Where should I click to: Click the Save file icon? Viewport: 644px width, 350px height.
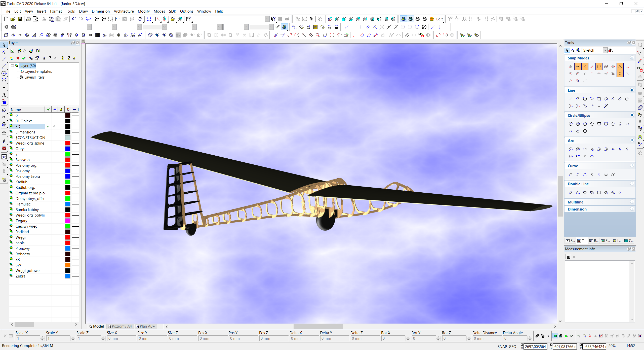(x=20, y=19)
